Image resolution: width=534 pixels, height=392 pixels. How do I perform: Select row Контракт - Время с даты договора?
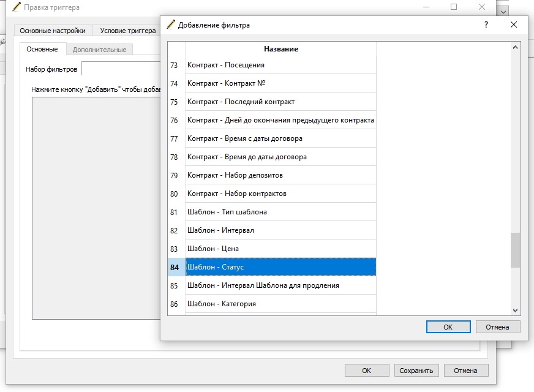281,138
